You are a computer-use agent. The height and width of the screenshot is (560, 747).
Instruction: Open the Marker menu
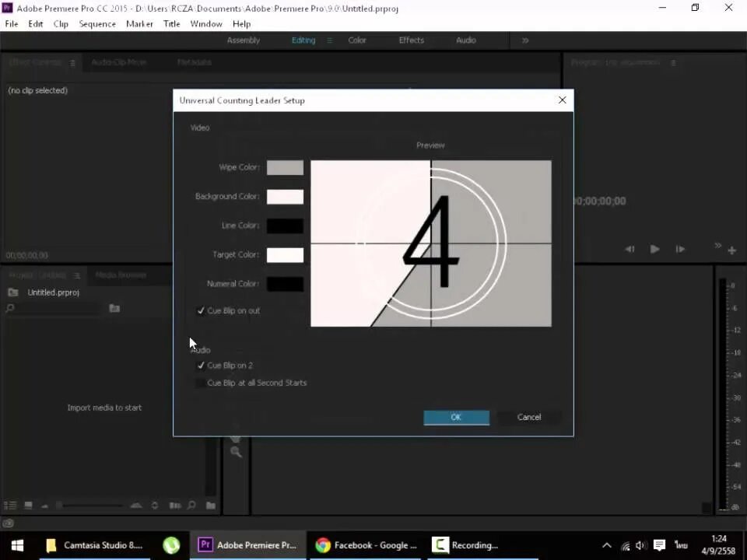click(139, 24)
